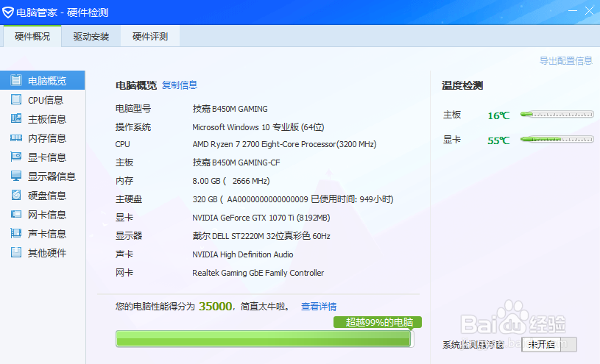Click the Microsoft Windows 10 专业版 value

click(x=258, y=127)
